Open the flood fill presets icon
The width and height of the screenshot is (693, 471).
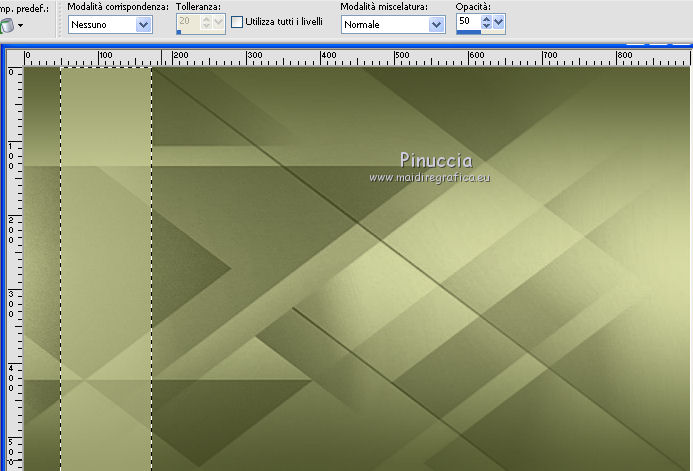[x=6, y=26]
